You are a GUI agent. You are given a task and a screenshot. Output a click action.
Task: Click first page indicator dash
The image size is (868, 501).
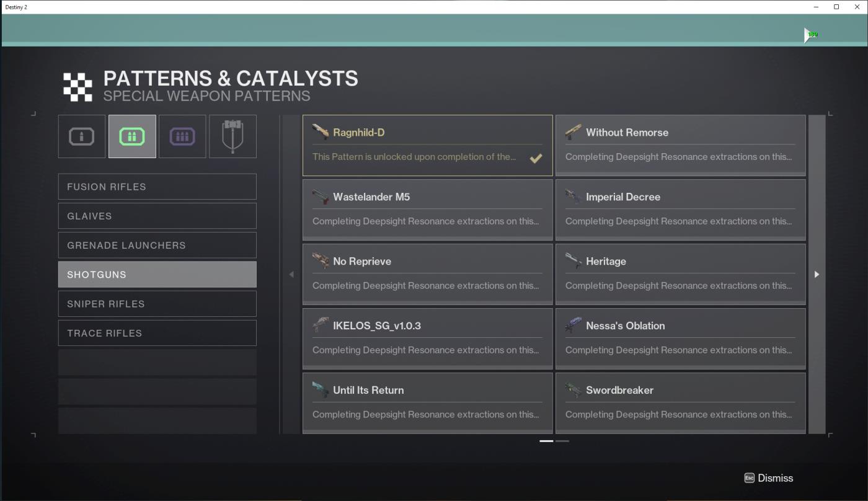[546, 441]
